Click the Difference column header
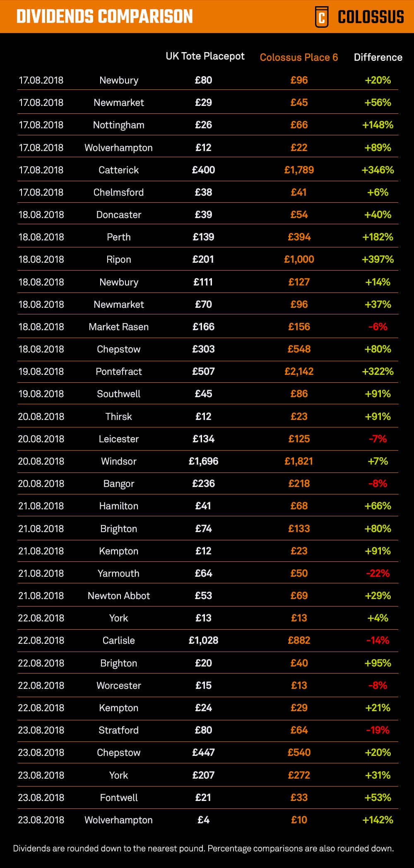Screen dimensions: 414x868 [378, 58]
